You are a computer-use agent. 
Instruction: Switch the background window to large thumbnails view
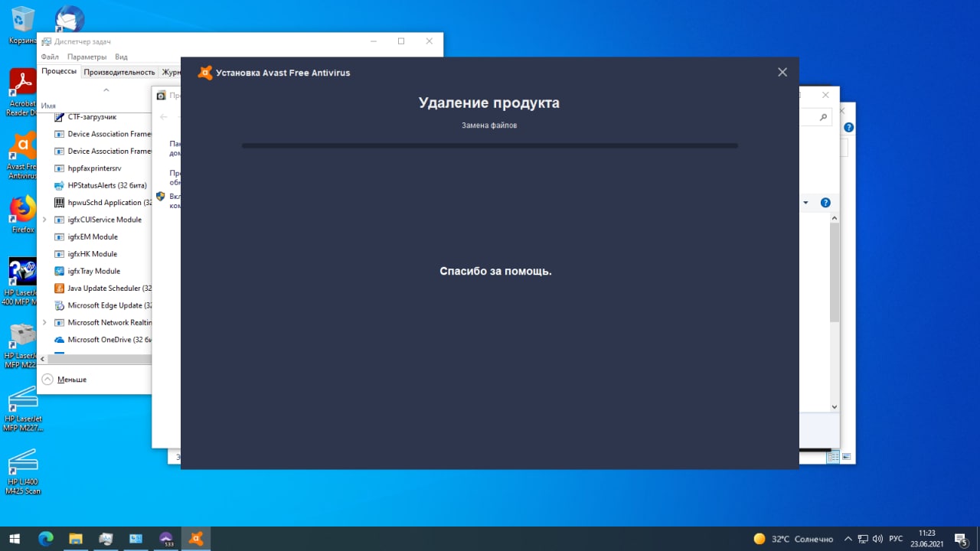pyautogui.click(x=846, y=457)
